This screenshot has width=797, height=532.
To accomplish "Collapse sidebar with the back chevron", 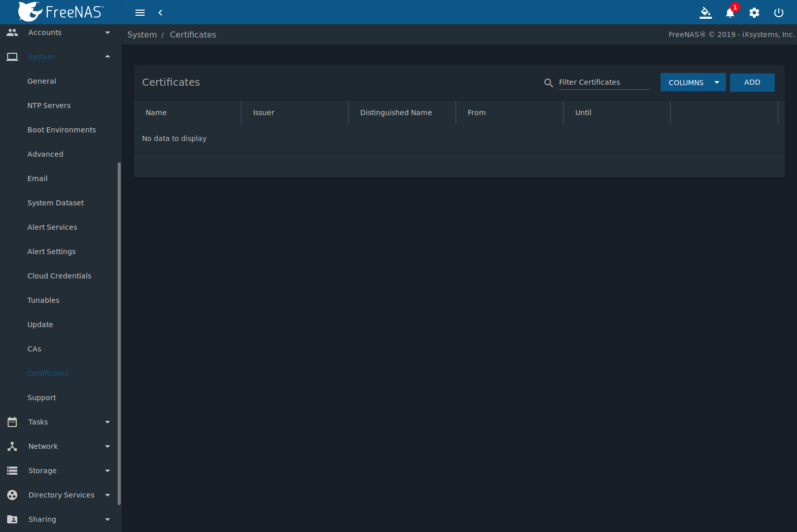I will [160, 13].
